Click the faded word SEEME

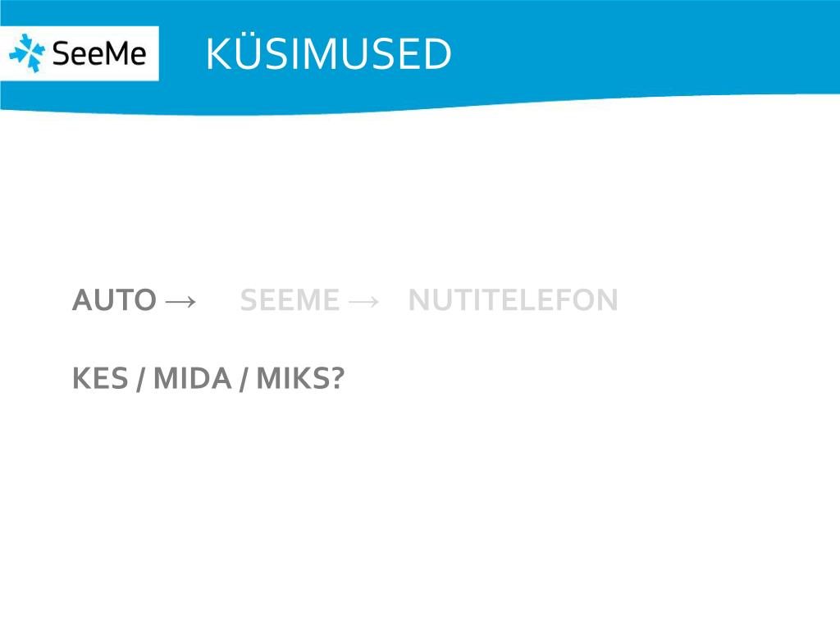coord(290,300)
